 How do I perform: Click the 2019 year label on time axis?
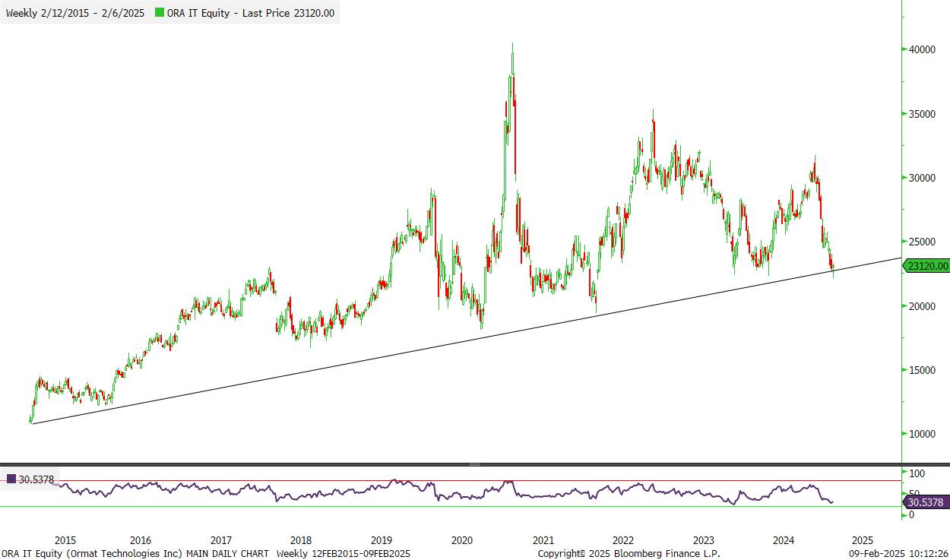(382, 540)
